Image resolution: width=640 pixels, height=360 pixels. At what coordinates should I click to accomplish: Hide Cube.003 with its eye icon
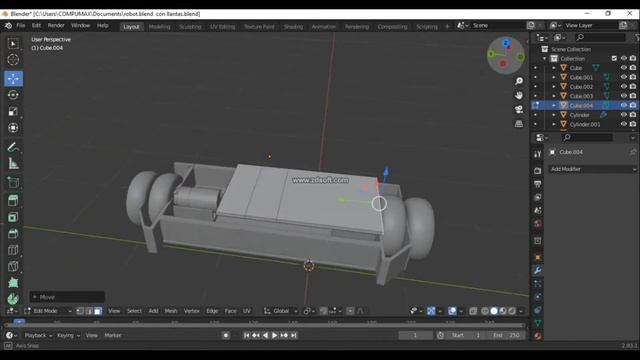coord(624,96)
